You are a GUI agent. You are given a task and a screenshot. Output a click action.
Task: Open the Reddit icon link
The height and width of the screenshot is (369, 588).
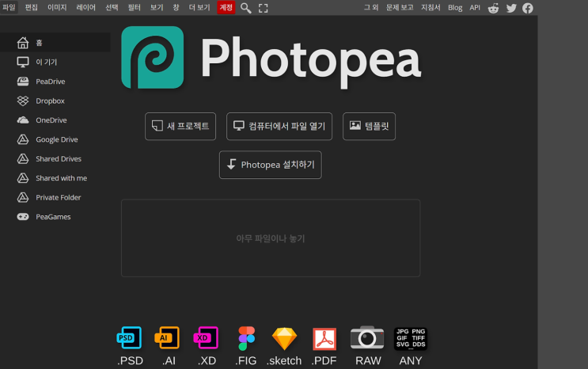pyautogui.click(x=493, y=8)
